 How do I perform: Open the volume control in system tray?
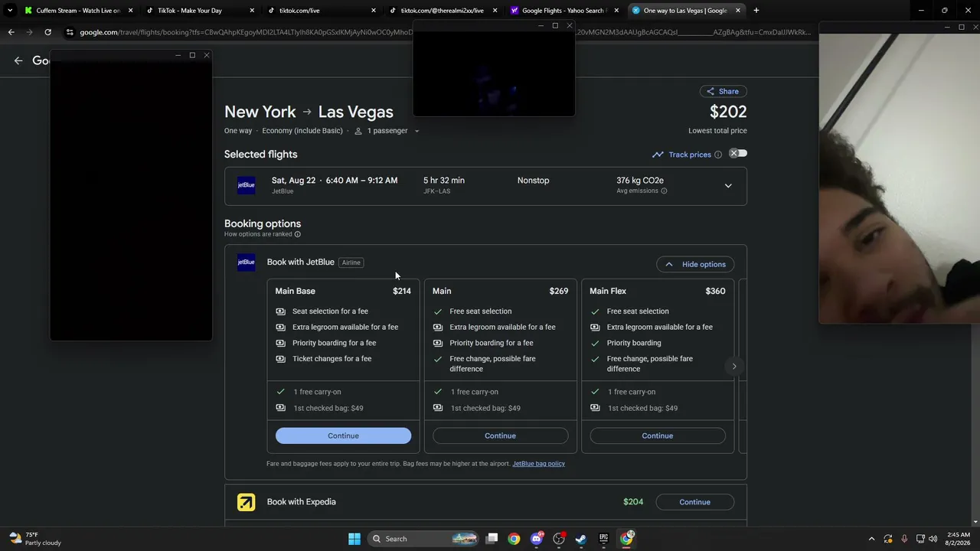pos(933,539)
